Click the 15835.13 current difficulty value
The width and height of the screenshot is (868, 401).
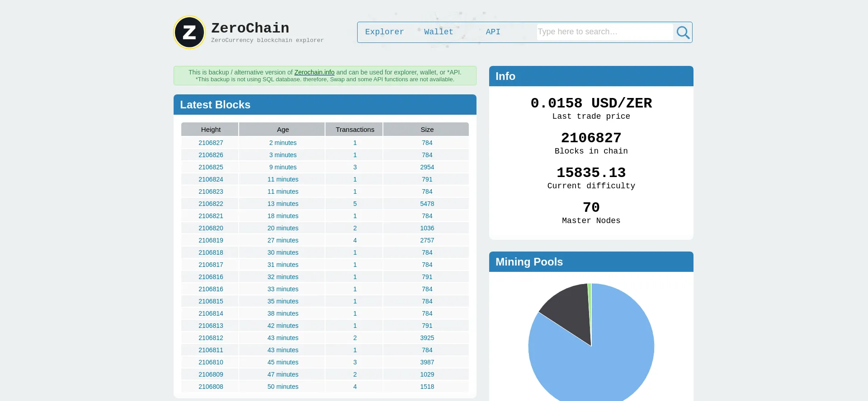click(591, 173)
